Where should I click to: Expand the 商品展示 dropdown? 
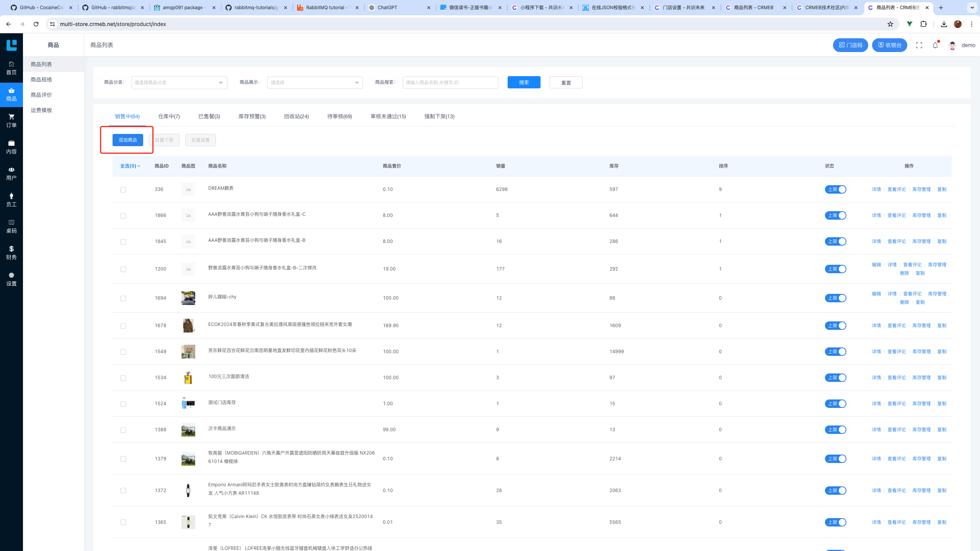[315, 83]
